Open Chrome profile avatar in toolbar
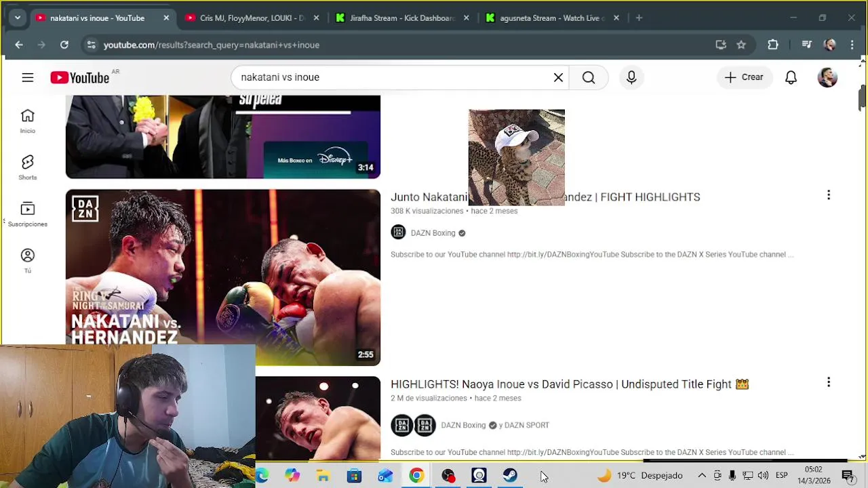This screenshot has width=868, height=488. (829, 45)
